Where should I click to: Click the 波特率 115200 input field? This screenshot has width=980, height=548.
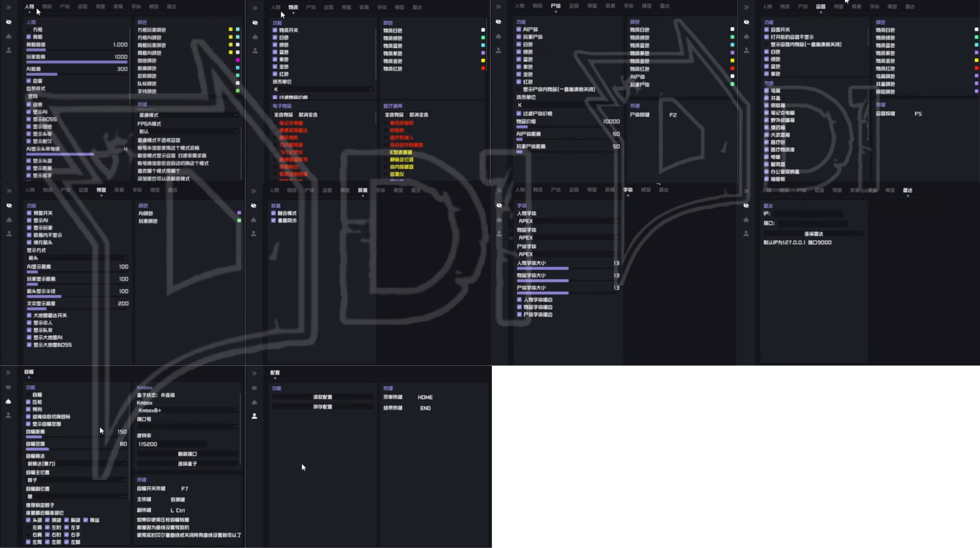pos(172,444)
